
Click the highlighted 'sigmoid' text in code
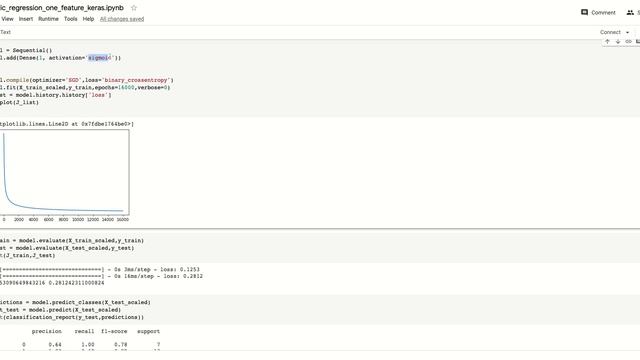[x=99, y=58]
